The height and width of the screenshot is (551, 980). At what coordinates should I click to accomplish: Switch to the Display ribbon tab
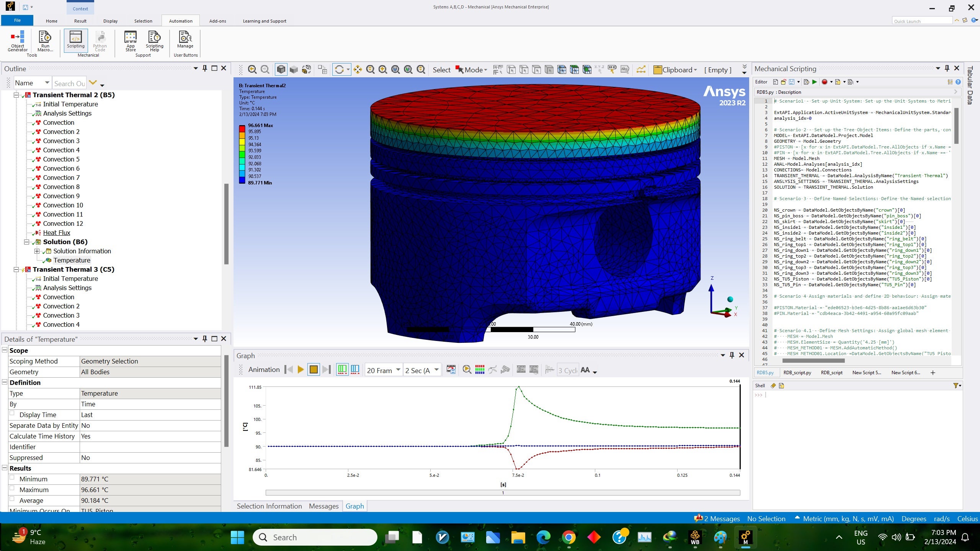(110, 21)
